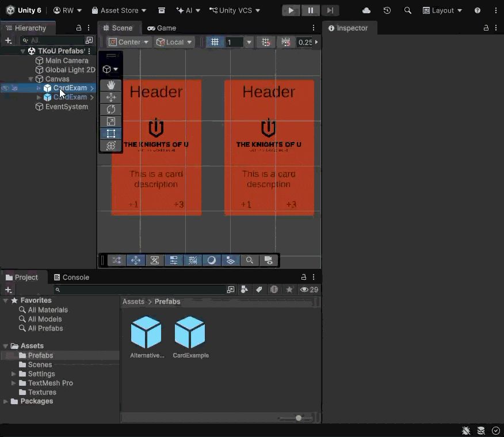Image resolution: width=504 pixels, height=437 pixels.
Task: Expand the Packages folder
Action: click(x=5, y=401)
